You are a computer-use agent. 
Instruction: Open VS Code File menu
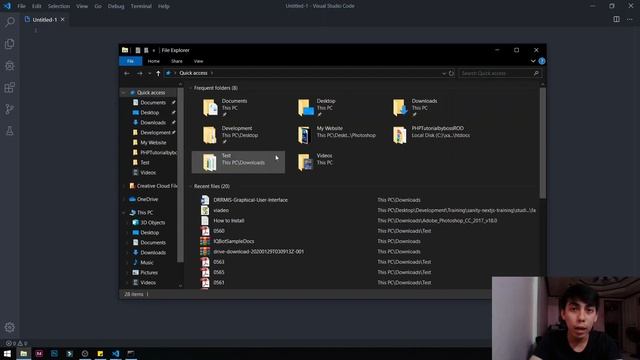21,6
